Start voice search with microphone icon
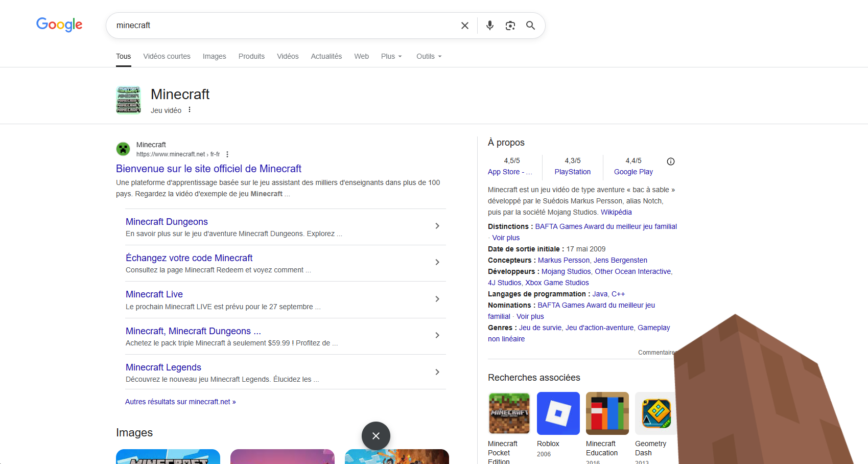Viewport: 868px width, 464px height. (489, 26)
